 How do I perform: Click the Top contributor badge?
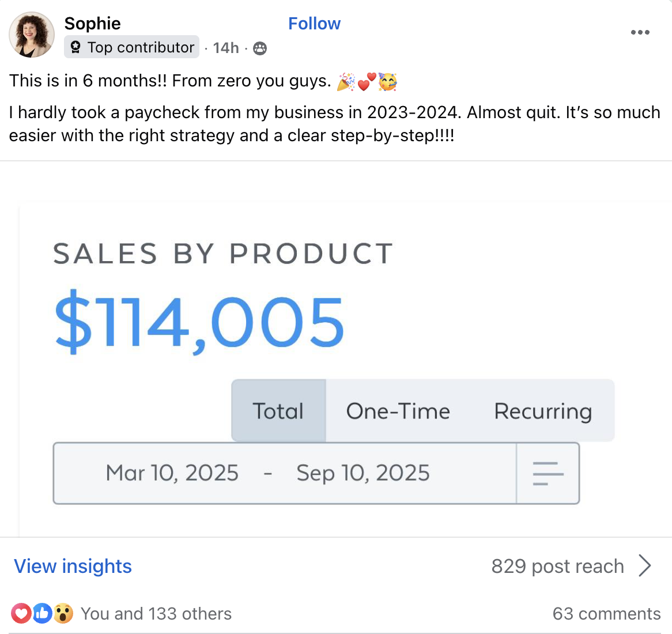132,47
